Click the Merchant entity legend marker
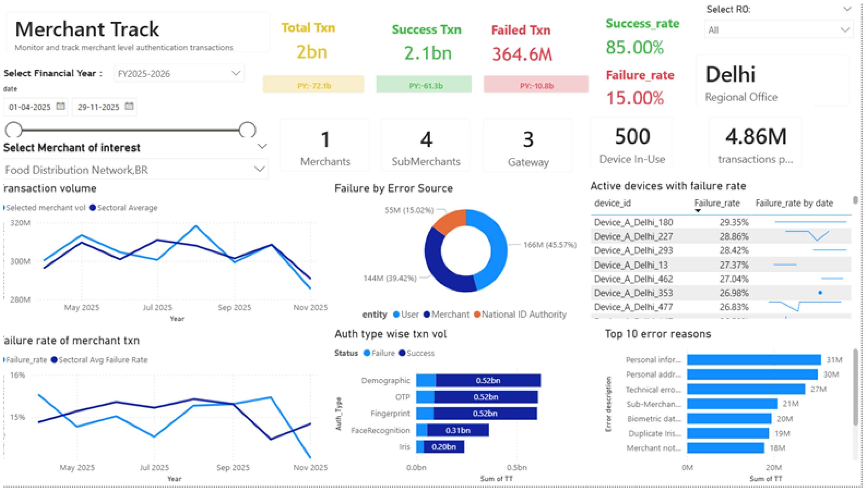868x492 pixels. click(x=427, y=315)
